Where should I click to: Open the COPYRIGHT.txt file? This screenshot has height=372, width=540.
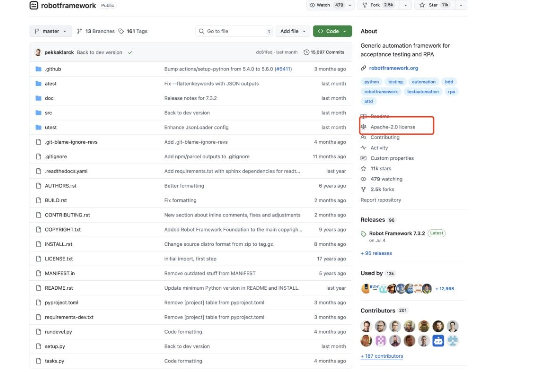tap(63, 230)
